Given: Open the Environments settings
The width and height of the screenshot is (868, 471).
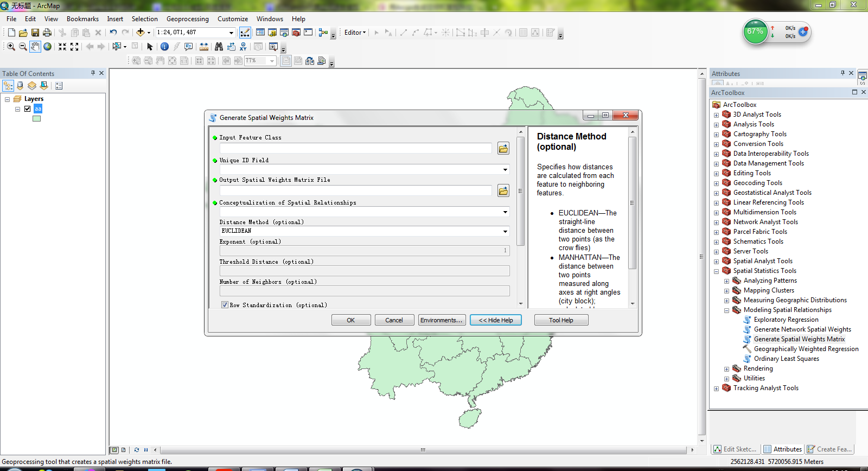Looking at the screenshot, I should (x=441, y=320).
